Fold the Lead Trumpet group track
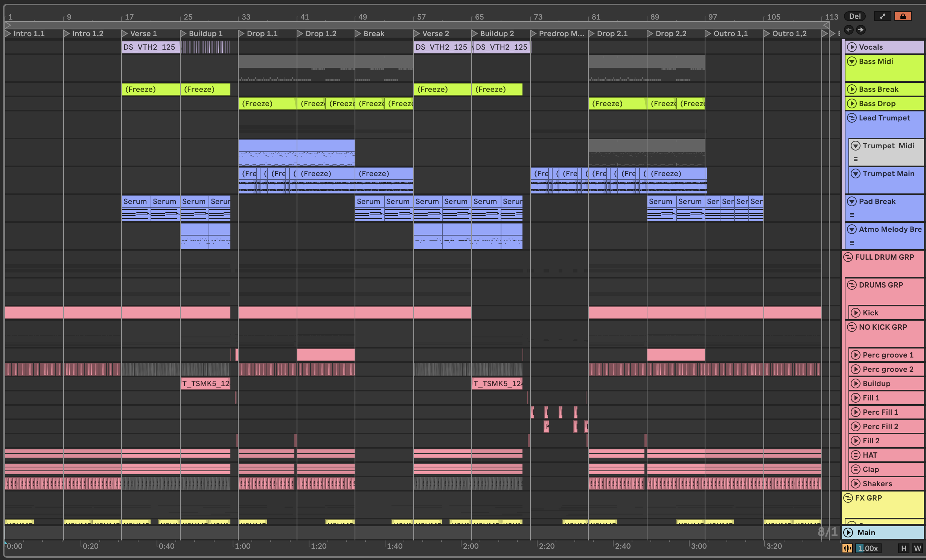The width and height of the screenshot is (926, 560). click(851, 118)
